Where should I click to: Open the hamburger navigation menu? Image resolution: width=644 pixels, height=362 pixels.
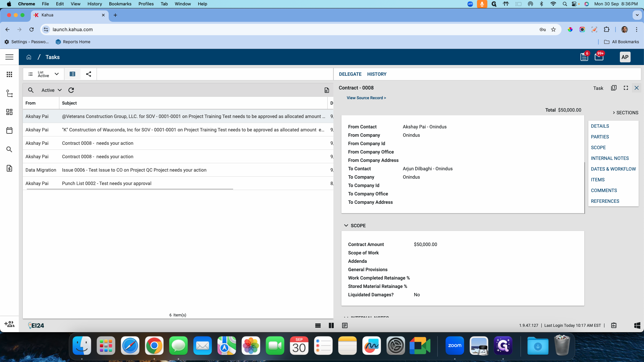tap(9, 57)
